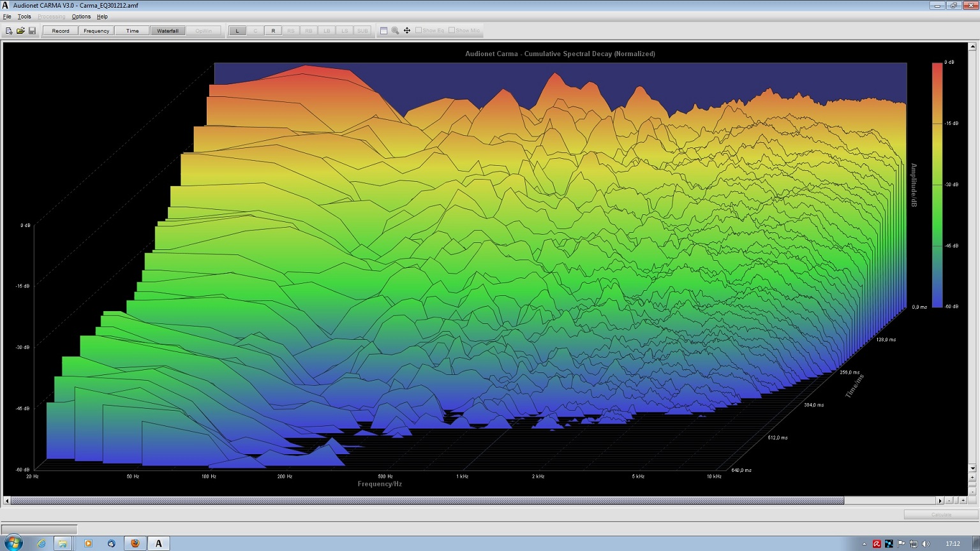Open the Tools menu
The image size is (980, 551).
click(24, 17)
